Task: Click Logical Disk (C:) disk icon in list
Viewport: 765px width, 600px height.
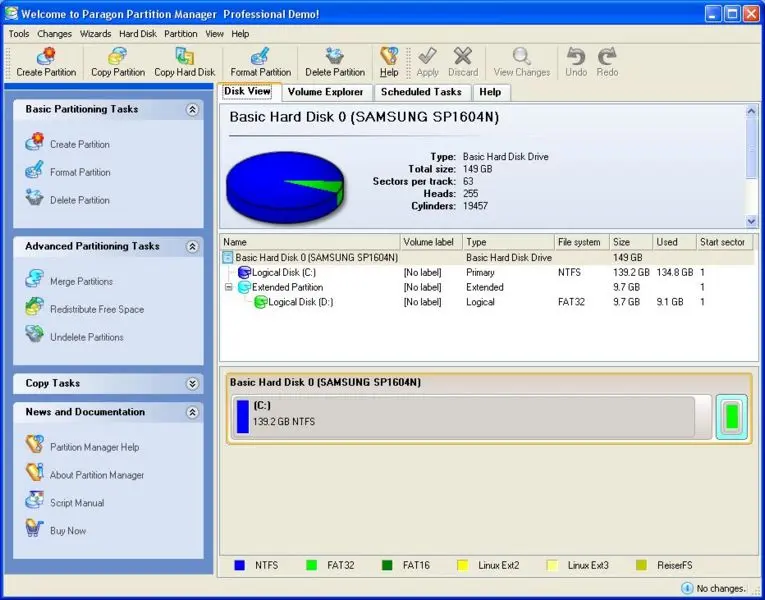Action: point(244,272)
